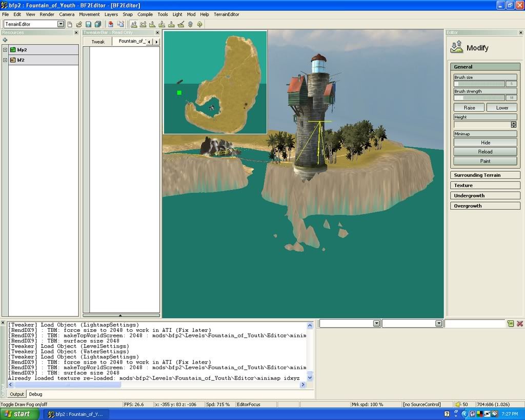525x420 pixels.
Task: Click the red X icon beside input field
Action: [519, 324]
